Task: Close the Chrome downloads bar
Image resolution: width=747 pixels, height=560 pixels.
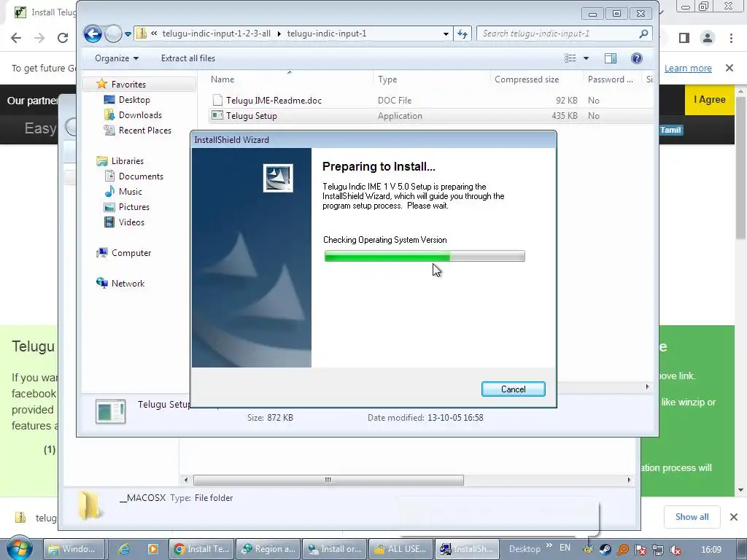Action: click(734, 517)
